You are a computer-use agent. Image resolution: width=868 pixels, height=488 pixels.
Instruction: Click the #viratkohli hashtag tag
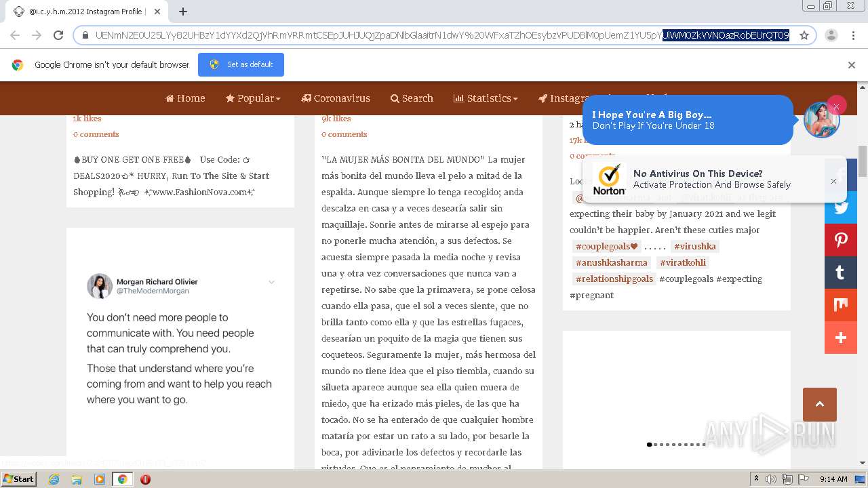[x=683, y=262]
